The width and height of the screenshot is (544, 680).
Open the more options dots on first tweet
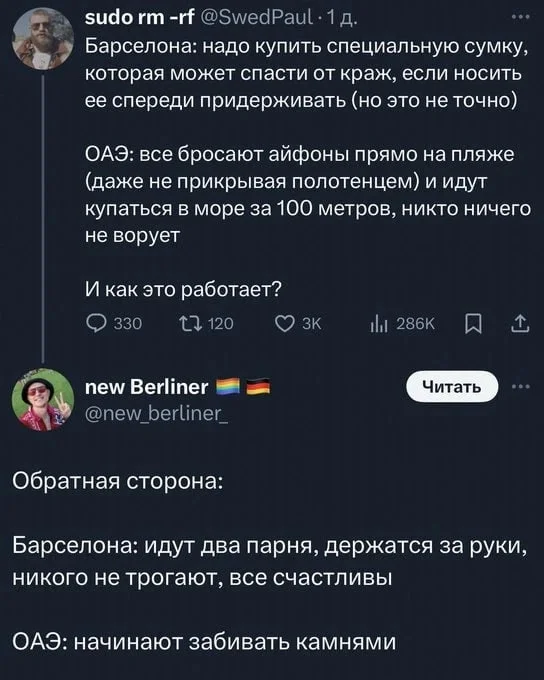click(521, 17)
